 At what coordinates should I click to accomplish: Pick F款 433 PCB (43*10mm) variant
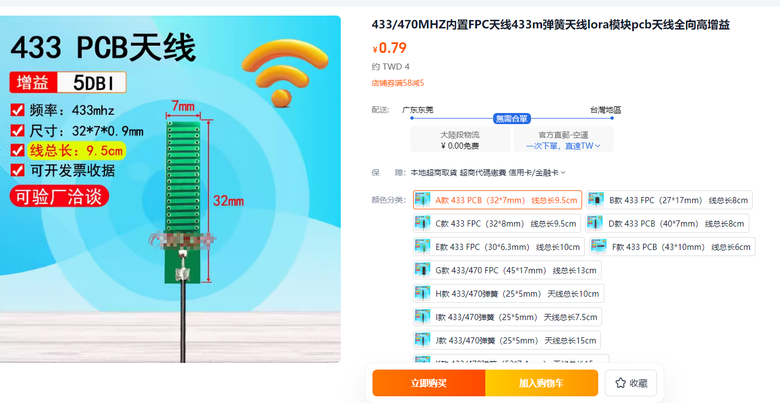click(672, 247)
